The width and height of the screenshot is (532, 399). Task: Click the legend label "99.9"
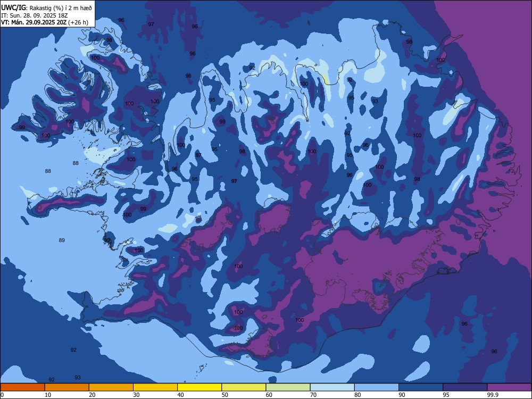coord(492,395)
